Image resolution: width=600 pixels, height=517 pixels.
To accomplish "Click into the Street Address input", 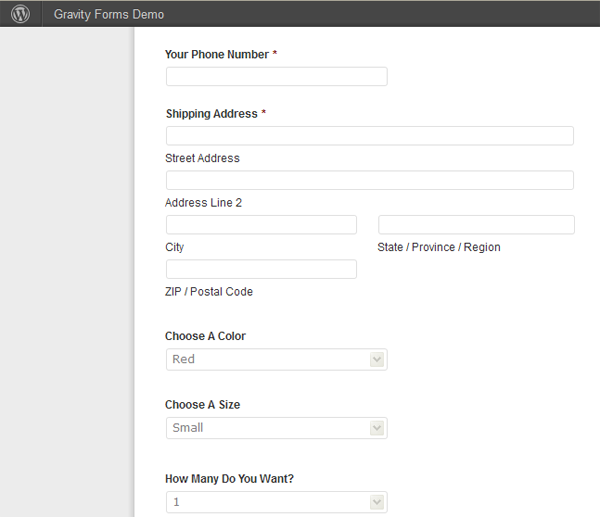I will 369,136.
